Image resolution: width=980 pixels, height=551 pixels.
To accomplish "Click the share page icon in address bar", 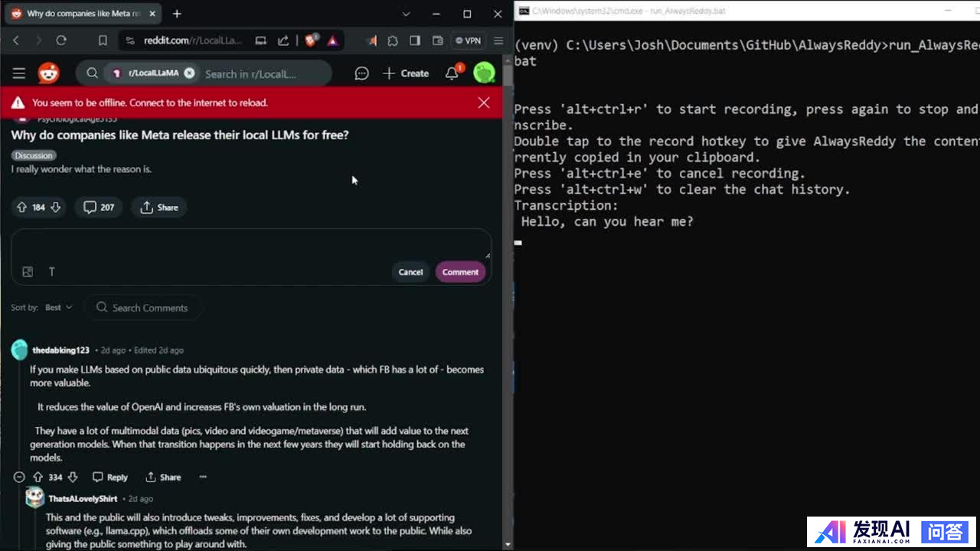I will tap(283, 41).
